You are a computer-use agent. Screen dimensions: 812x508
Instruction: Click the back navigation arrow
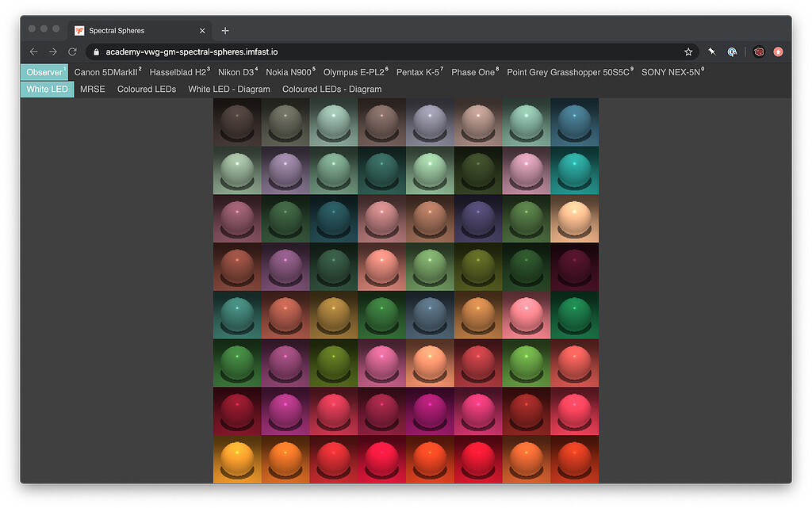(33, 51)
